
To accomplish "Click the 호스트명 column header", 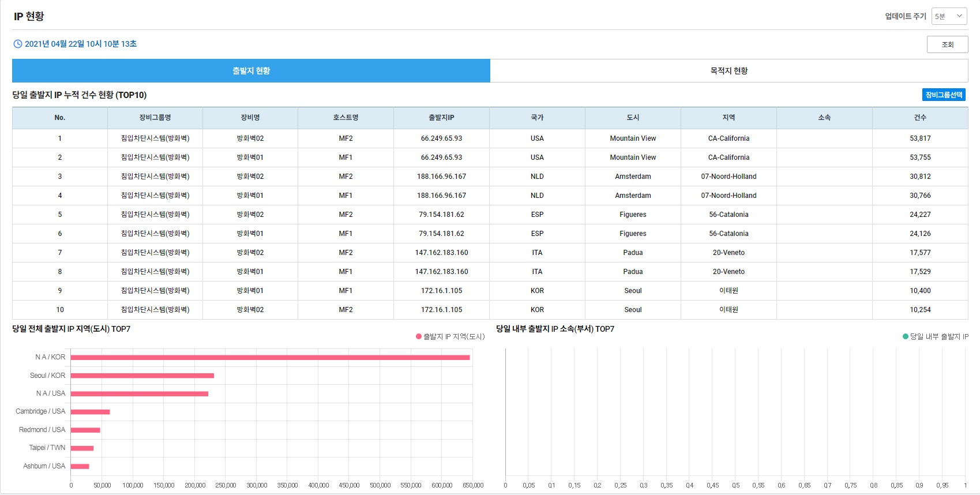I will 346,118.
